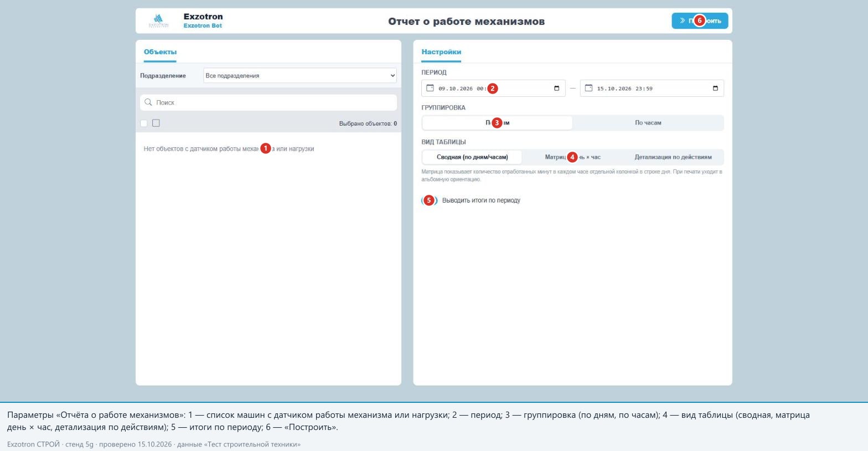Click the Нет объектов с датчиком message

point(229,149)
